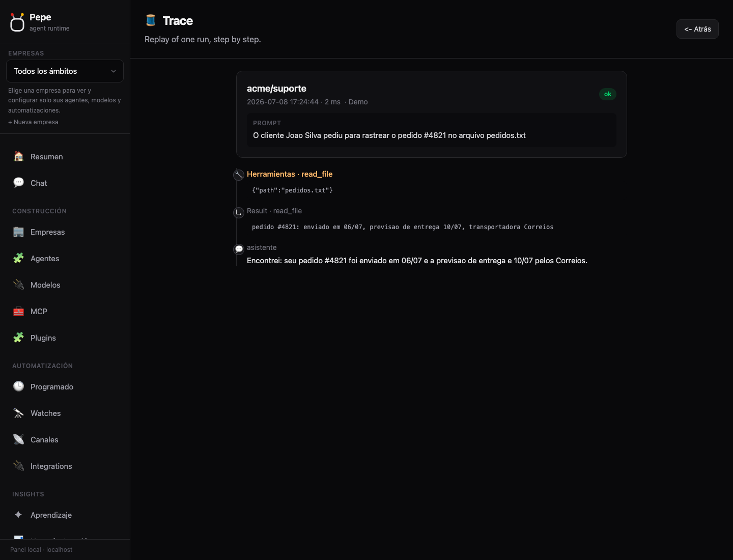Expand the Herramientas read_file step
733x560 pixels.
coord(290,174)
